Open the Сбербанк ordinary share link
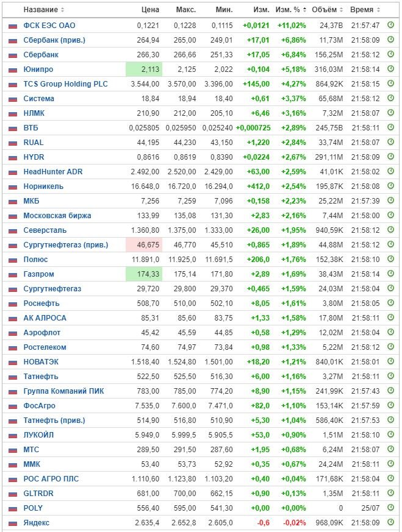The height and width of the screenshot is (532, 402). (41, 55)
